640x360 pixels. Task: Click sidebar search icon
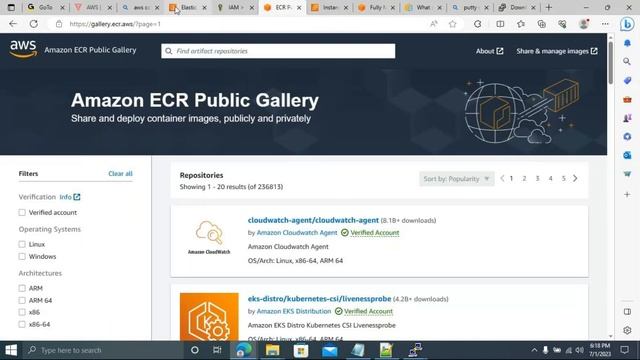coord(627,62)
